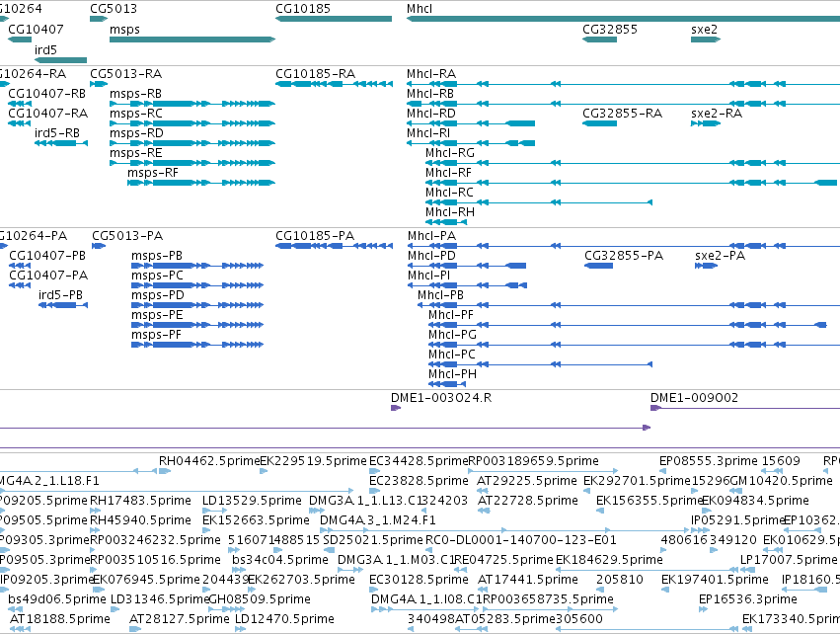
Task: Select protein label Mhcl-PH
Action: point(452,374)
